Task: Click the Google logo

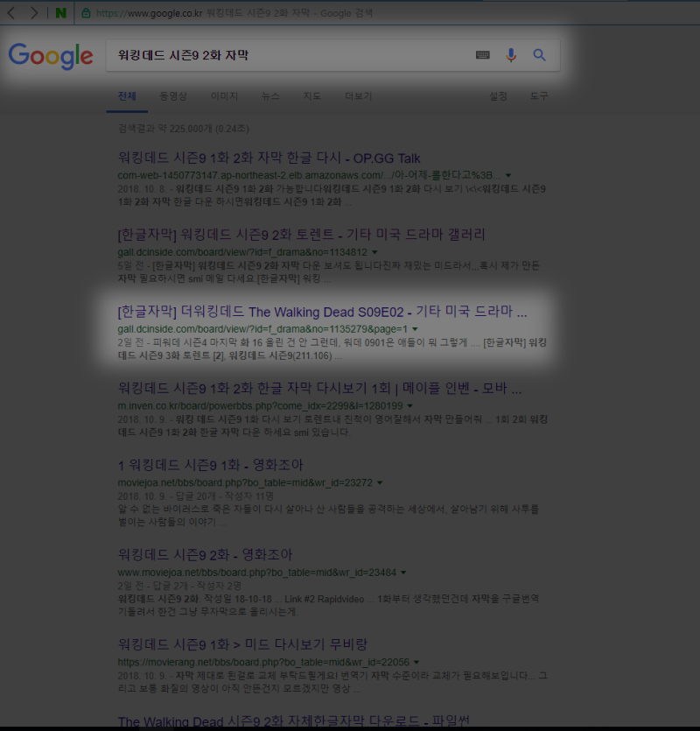Action: coord(51,56)
